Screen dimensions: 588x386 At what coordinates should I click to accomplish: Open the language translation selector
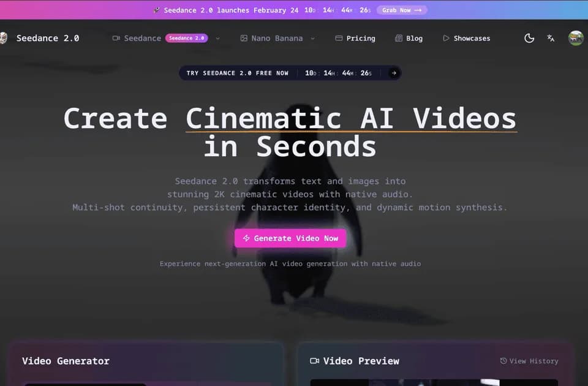click(551, 38)
